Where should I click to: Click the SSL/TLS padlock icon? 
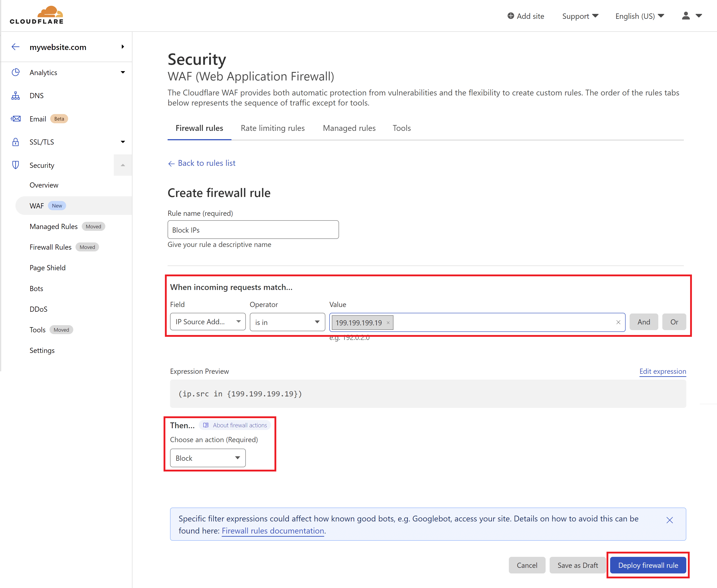pyautogui.click(x=16, y=142)
